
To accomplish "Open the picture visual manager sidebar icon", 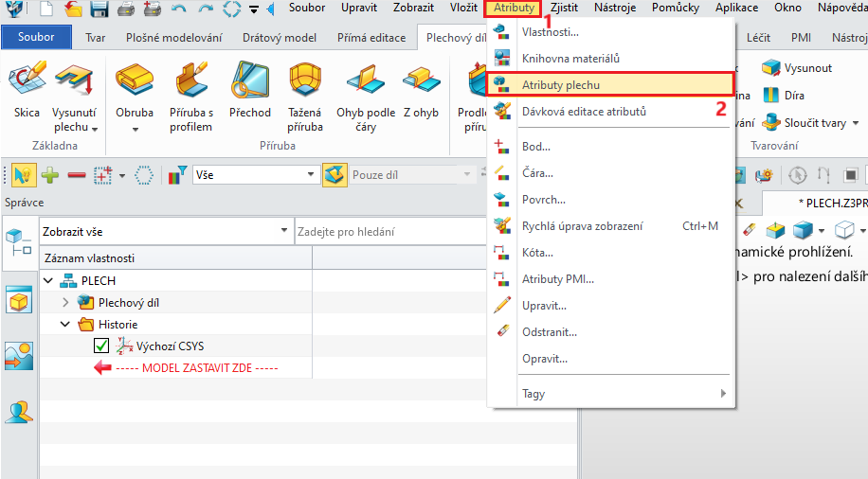I will [19, 356].
